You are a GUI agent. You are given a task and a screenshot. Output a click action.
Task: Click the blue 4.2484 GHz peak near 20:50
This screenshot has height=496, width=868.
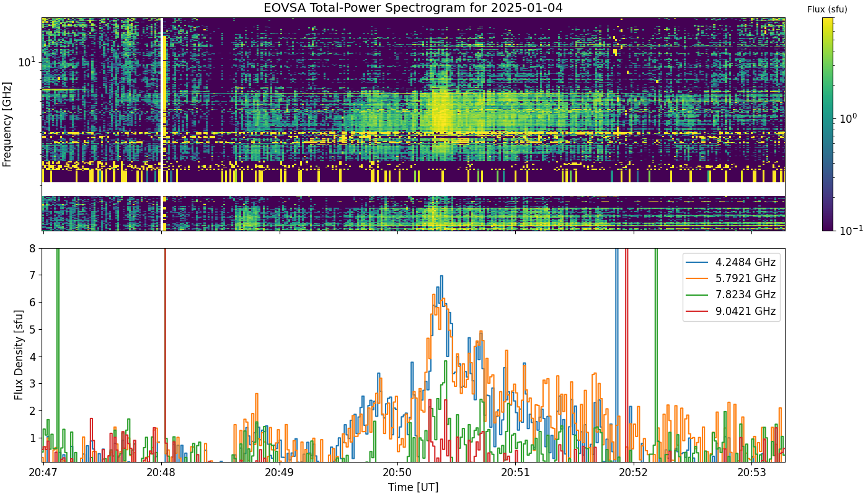(x=441, y=277)
